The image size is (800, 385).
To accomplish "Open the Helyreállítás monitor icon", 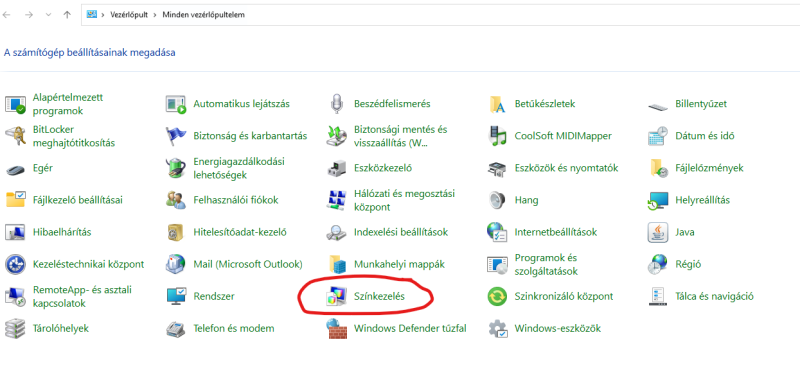I will (658, 200).
